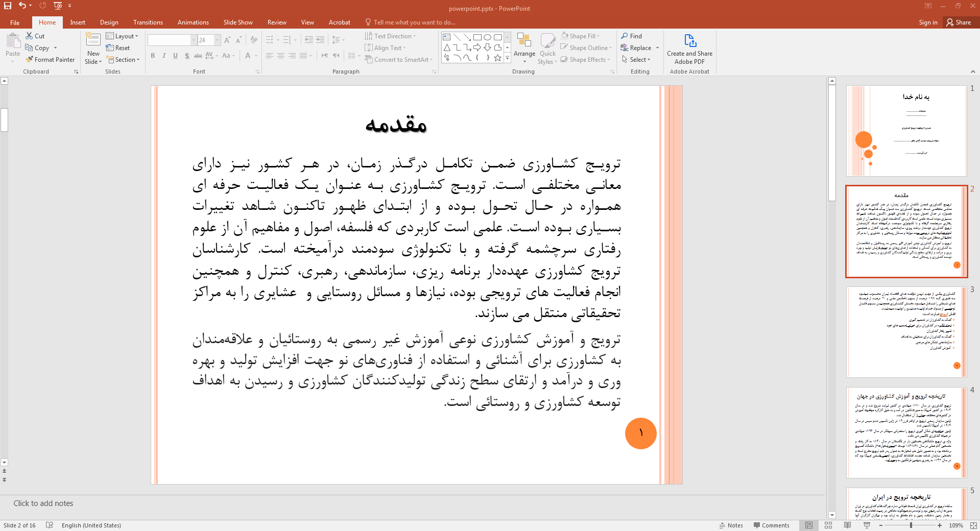Open the Layout dropdown
Screen dimensions: 980x531
(122, 36)
